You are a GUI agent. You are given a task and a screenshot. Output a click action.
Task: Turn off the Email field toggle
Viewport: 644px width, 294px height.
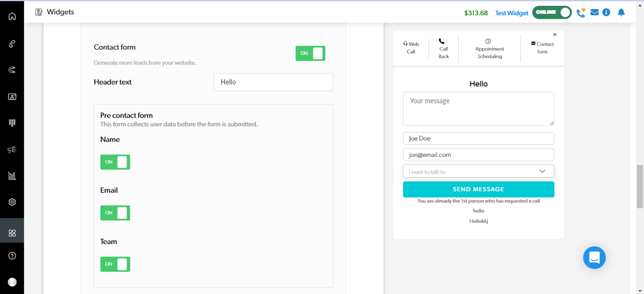[x=115, y=213]
